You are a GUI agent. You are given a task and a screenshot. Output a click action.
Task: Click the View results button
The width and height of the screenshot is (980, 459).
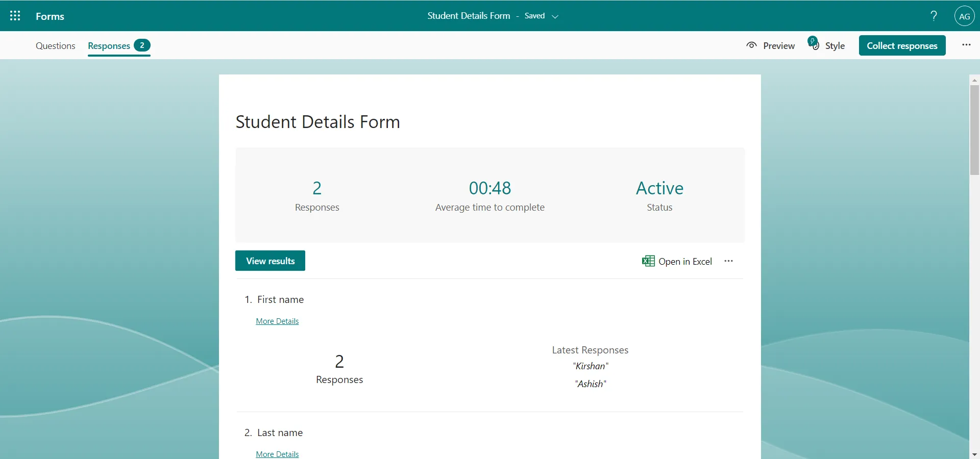(270, 261)
